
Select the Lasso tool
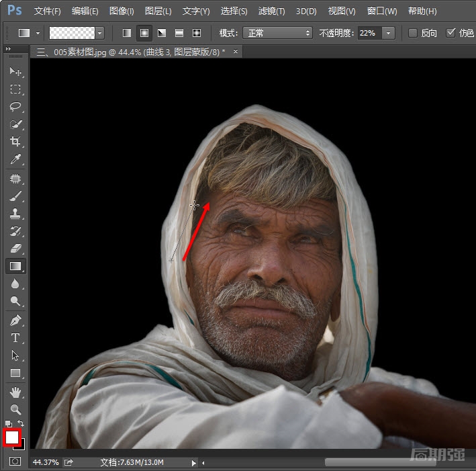[15, 107]
